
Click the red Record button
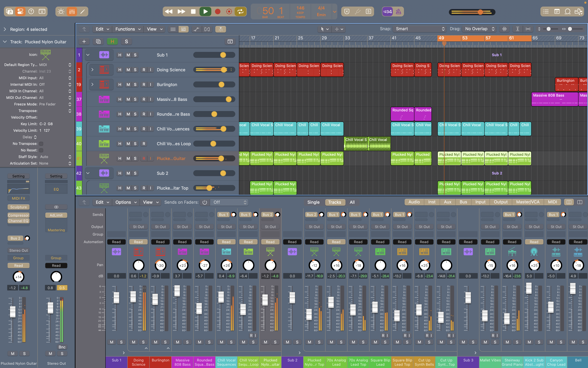pos(218,11)
